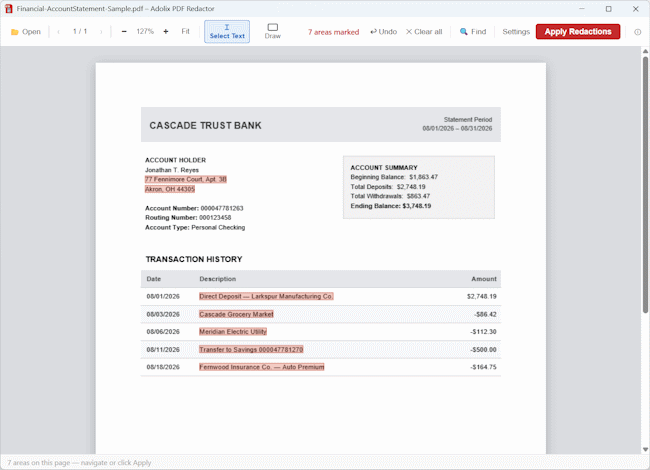Screen dimensions: 650x470
Task: Click Beginning Balance $1,863.47
Action: coord(394,177)
